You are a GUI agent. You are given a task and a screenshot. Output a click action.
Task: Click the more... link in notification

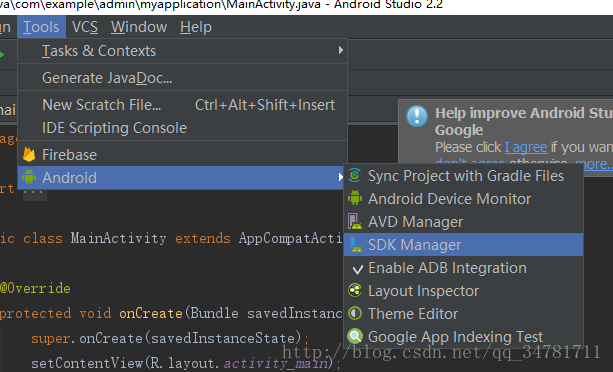point(594,164)
